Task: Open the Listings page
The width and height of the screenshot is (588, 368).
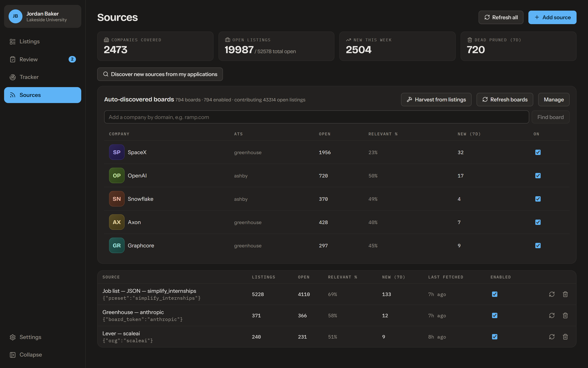Action: (42, 42)
